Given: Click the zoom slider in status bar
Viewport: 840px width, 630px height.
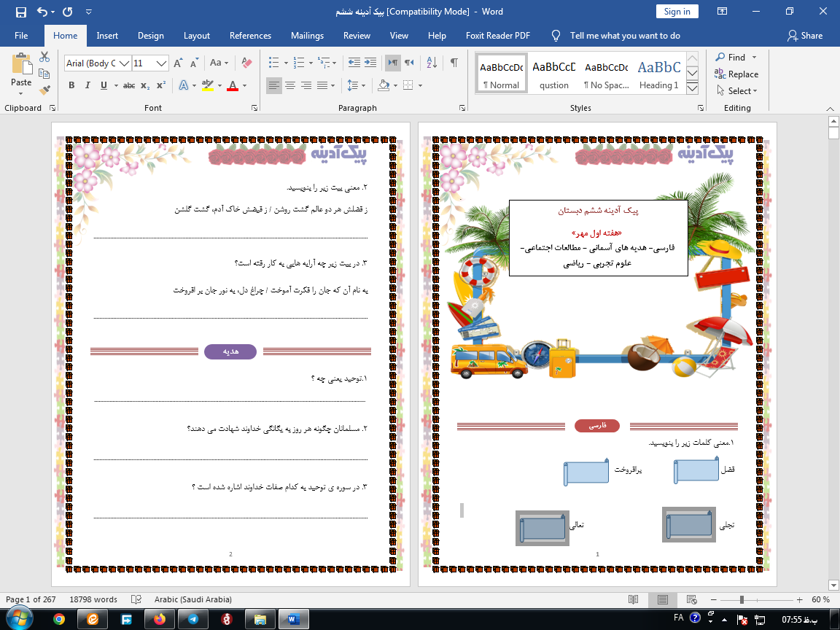Looking at the screenshot, I should click(x=742, y=599).
